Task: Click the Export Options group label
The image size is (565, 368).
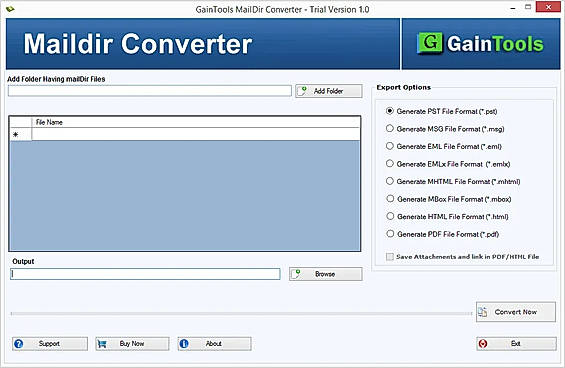Action: pyautogui.click(x=404, y=87)
